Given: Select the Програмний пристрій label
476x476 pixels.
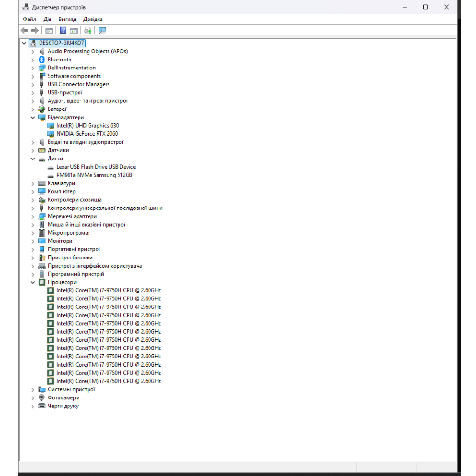Looking at the screenshot, I should click(x=76, y=274).
